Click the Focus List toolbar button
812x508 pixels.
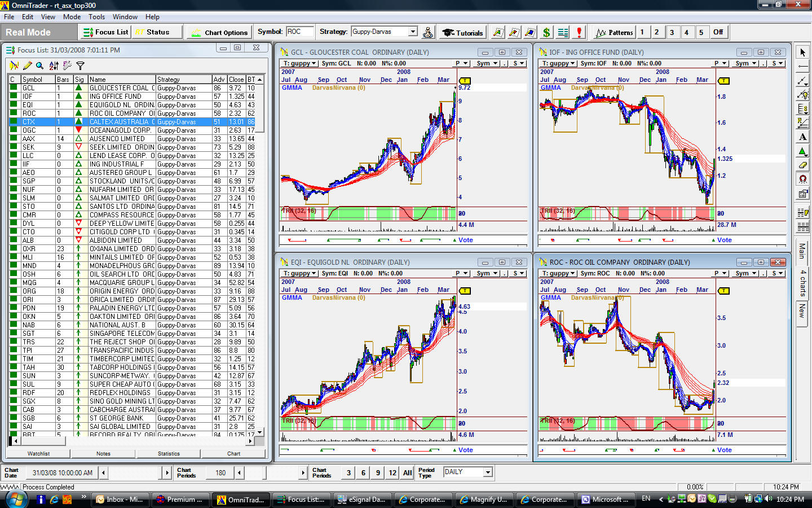pyautogui.click(x=105, y=32)
